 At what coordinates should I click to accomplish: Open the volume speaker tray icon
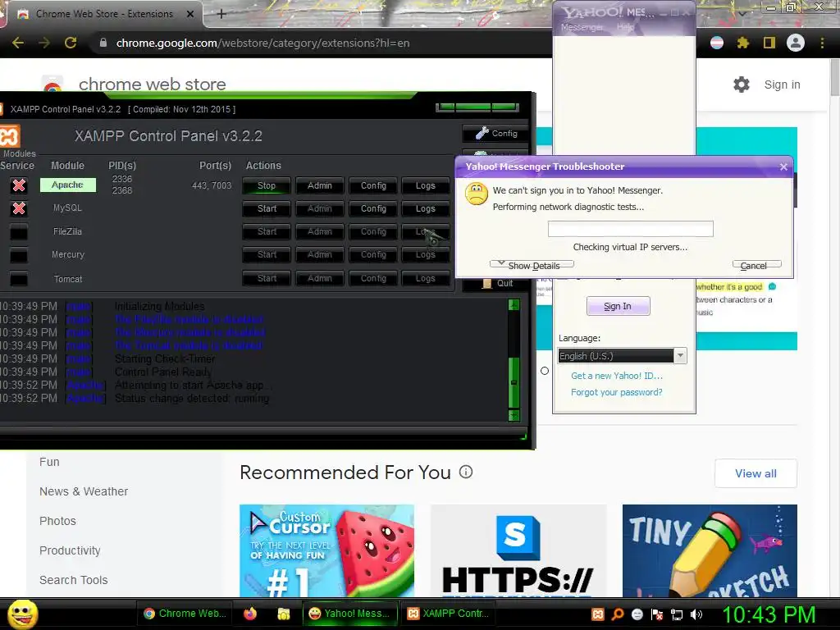click(x=696, y=614)
